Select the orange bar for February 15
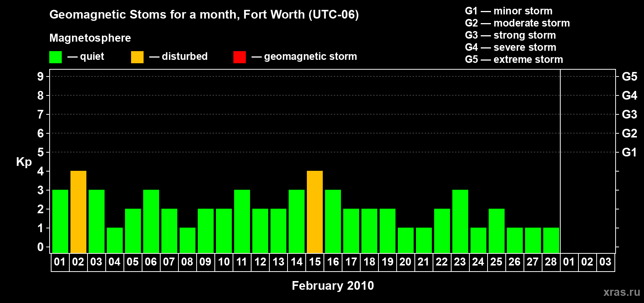 click(315, 212)
